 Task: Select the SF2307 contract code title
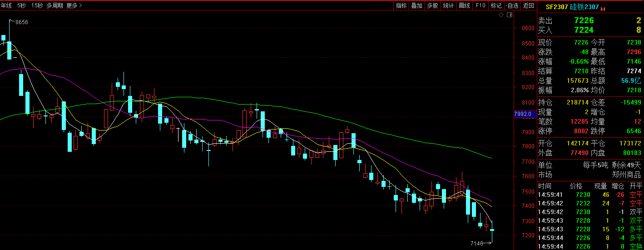click(x=556, y=7)
